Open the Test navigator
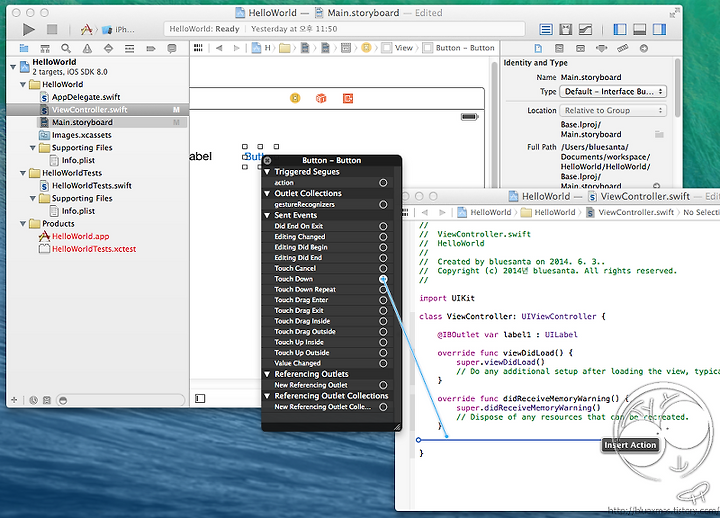The height and width of the screenshot is (518, 720). pyautogui.click(x=108, y=48)
